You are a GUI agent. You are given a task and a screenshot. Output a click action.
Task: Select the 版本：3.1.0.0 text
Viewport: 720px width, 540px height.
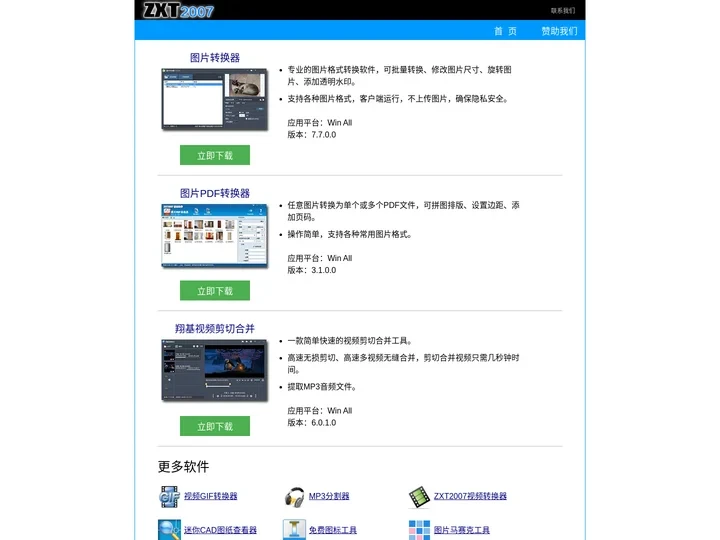click(x=312, y=270)
